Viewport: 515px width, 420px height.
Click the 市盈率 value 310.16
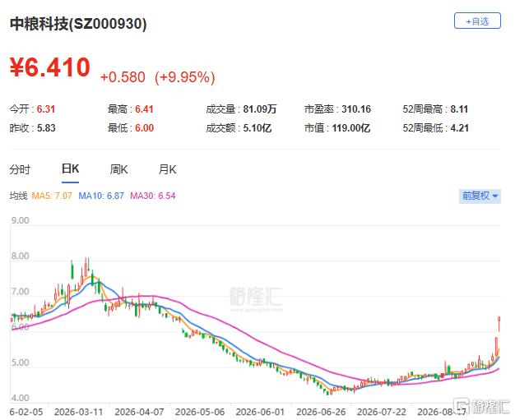pos(356,109)
